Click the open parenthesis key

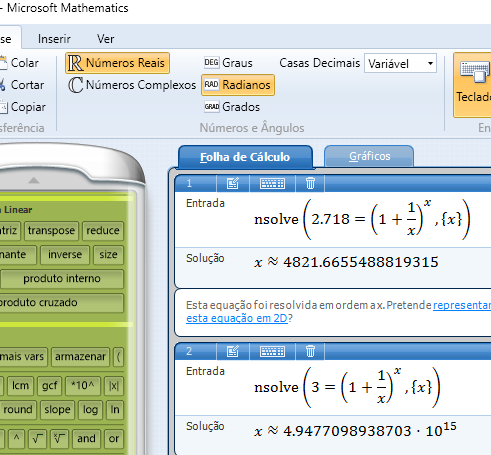(x=118, y=357)
